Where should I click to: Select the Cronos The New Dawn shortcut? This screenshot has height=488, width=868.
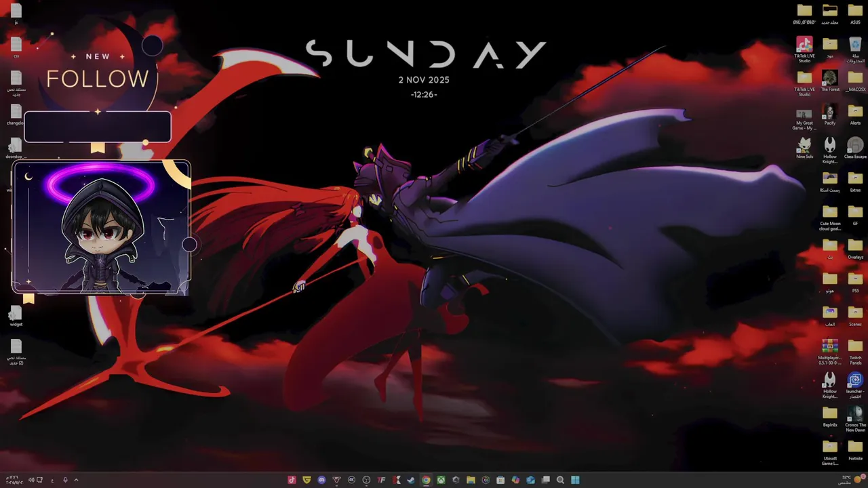pyautogui.click(x=855, y=418)
